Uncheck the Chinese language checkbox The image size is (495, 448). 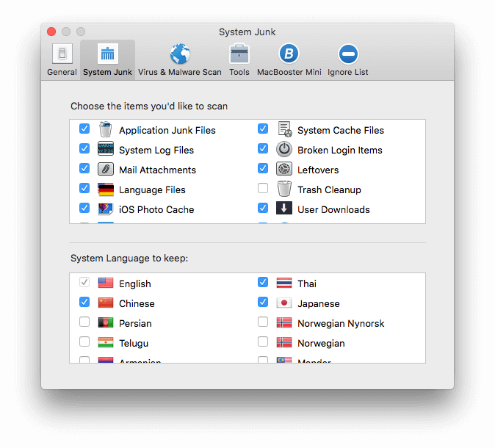tap(84, 303)
